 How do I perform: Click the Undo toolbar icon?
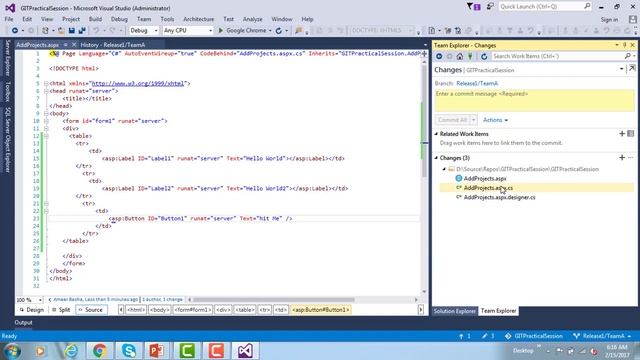coord(96,31)
